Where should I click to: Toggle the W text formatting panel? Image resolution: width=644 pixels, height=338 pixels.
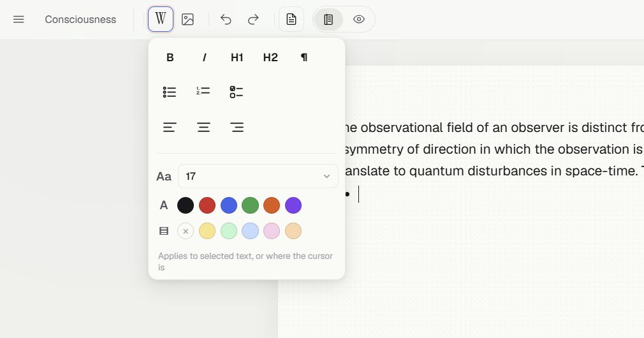coord(161,19)
